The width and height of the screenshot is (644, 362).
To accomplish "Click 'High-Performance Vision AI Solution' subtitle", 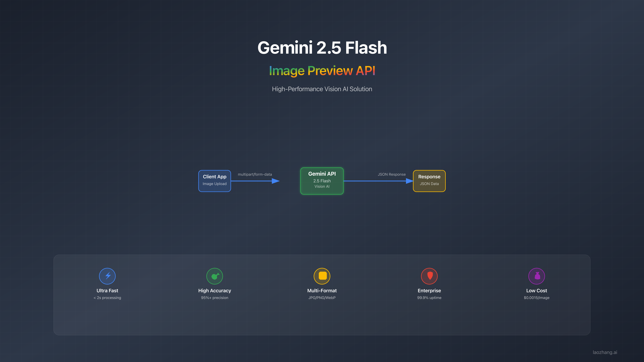I will pos(322,89).
